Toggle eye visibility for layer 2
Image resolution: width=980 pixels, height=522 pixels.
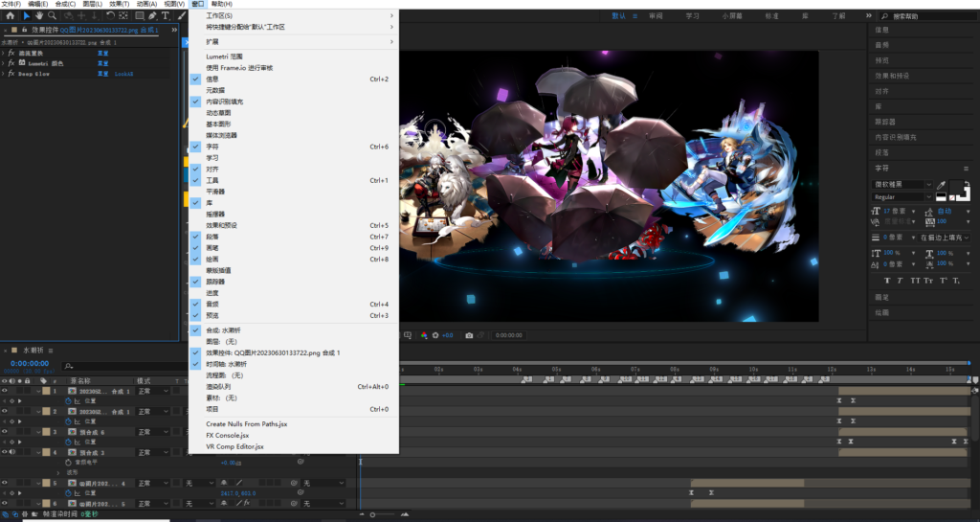coord(5,411)
